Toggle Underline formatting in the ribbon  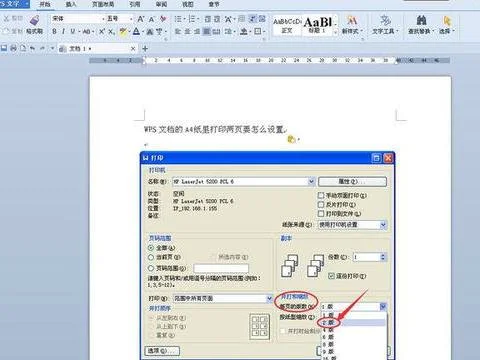(72, 32)
